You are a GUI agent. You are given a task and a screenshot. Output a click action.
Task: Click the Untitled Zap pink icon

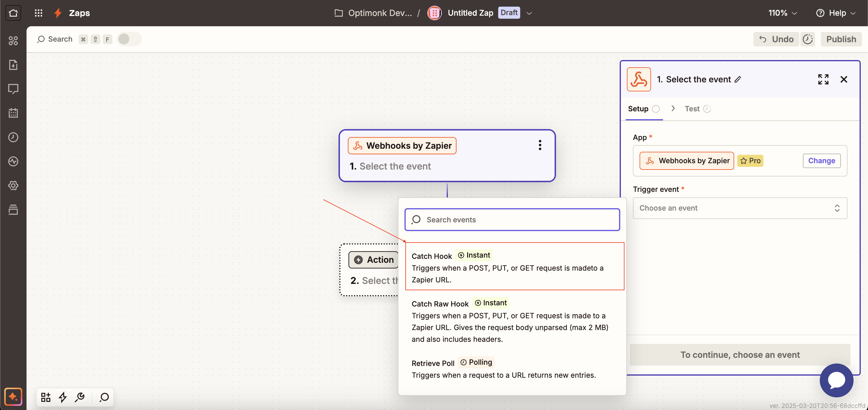click(x=434, y=13)
